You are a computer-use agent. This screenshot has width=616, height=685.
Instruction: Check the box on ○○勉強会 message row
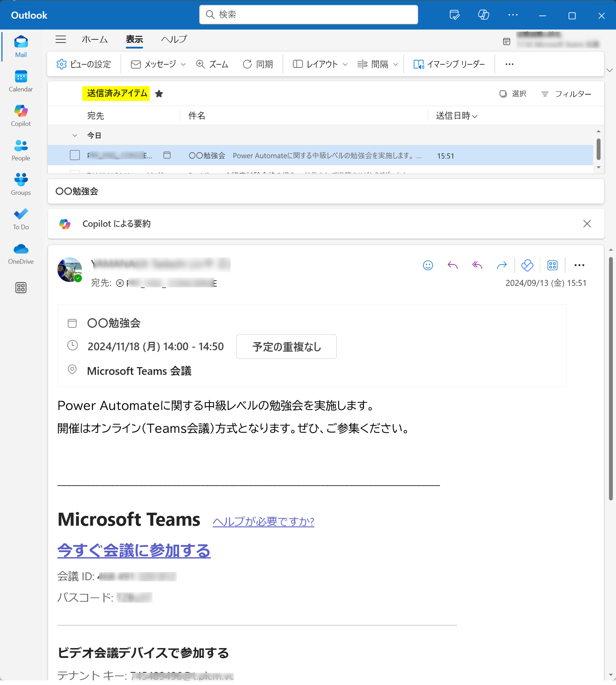74,155
